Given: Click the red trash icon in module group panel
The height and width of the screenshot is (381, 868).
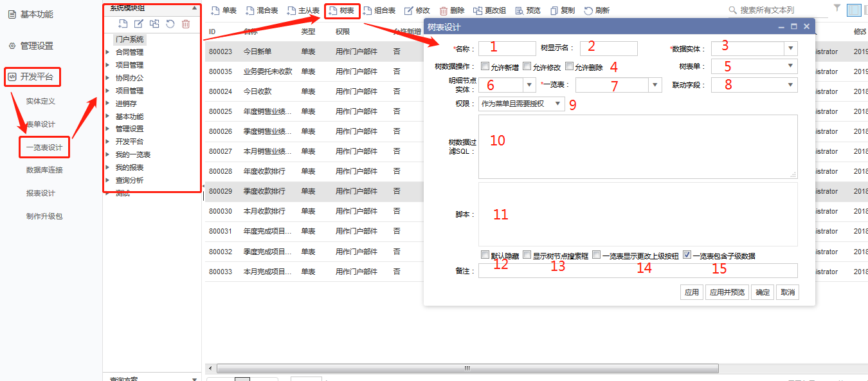Looking at the screenshot, I should (x=186, y=24).
